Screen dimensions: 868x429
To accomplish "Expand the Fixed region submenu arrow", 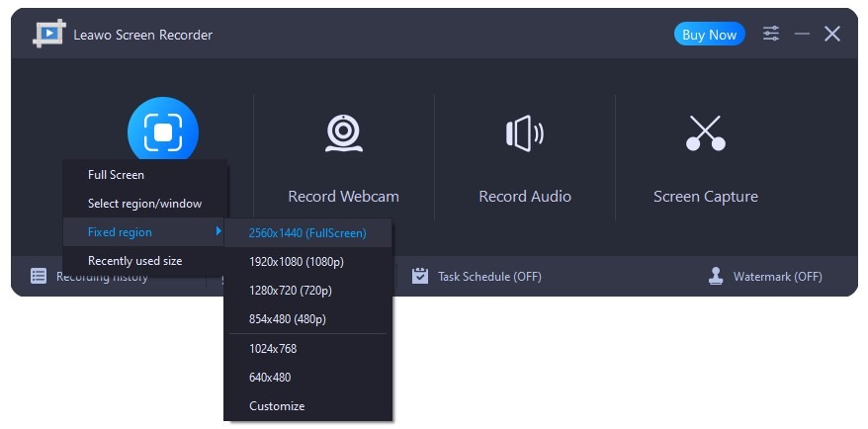I will click(217, 232).
